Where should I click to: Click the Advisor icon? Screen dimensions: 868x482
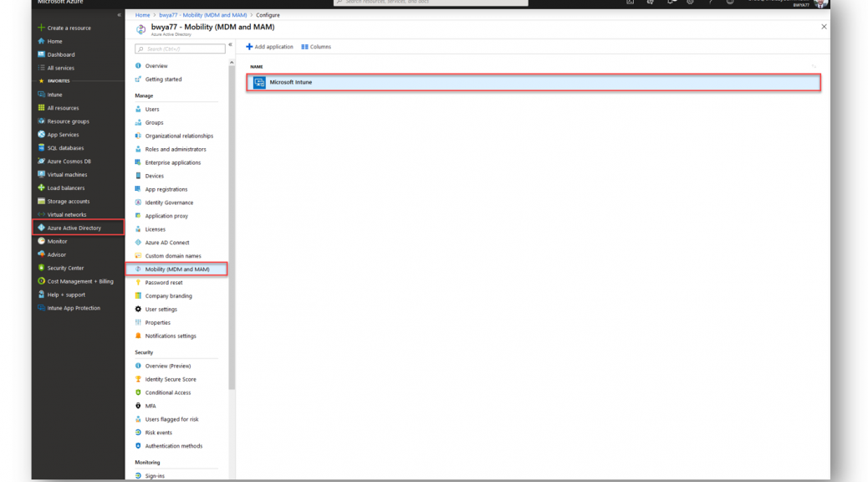coord(41,254)
